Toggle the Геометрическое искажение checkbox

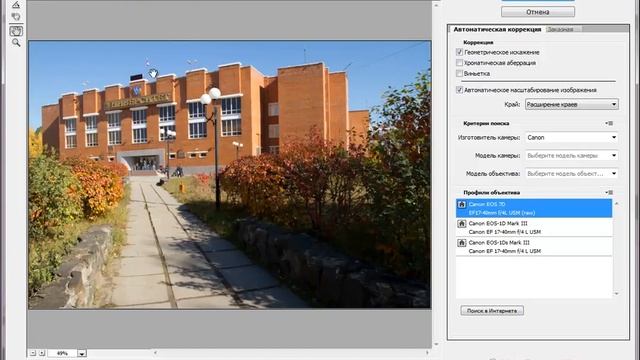point(459,52)
